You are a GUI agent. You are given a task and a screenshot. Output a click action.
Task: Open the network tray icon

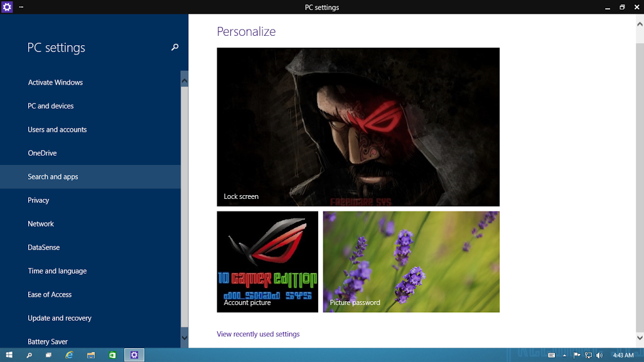(588, 355)
